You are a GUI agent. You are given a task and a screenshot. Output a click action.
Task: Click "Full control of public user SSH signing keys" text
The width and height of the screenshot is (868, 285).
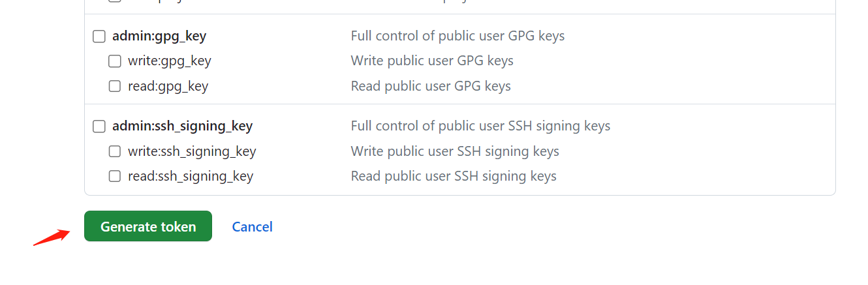pos(480,126)
